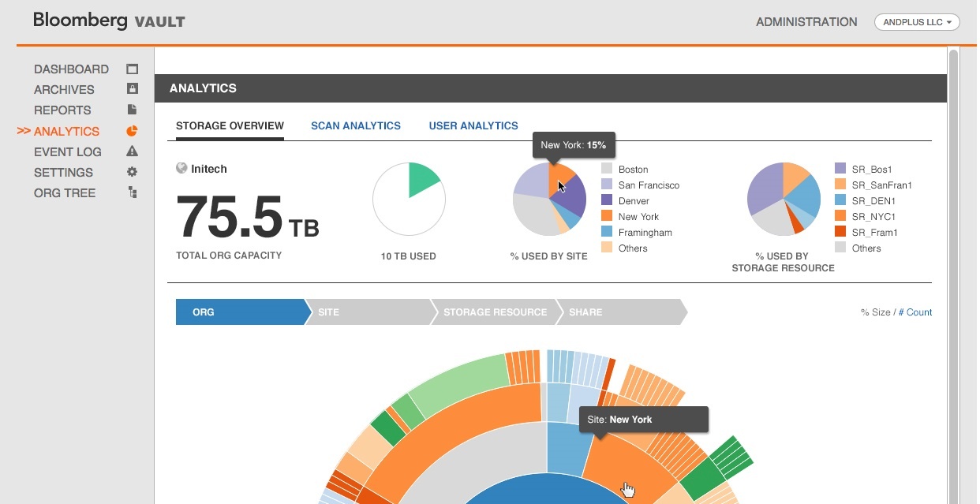Open the Event Log page
Viewport: 980px width, 504px height.
[x=67, y=151]
